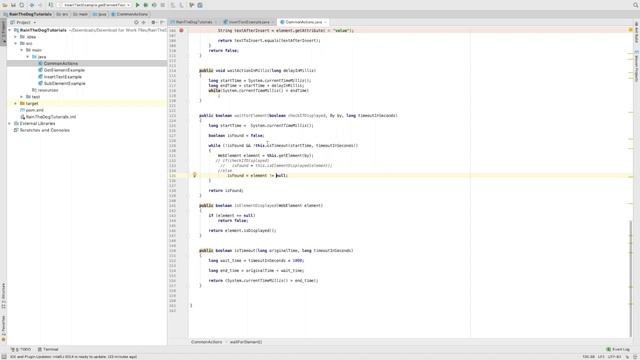This screenshot has width=640, height=360.
Task: Click the Back navigation arrow icon
Action: click(32, 5)
